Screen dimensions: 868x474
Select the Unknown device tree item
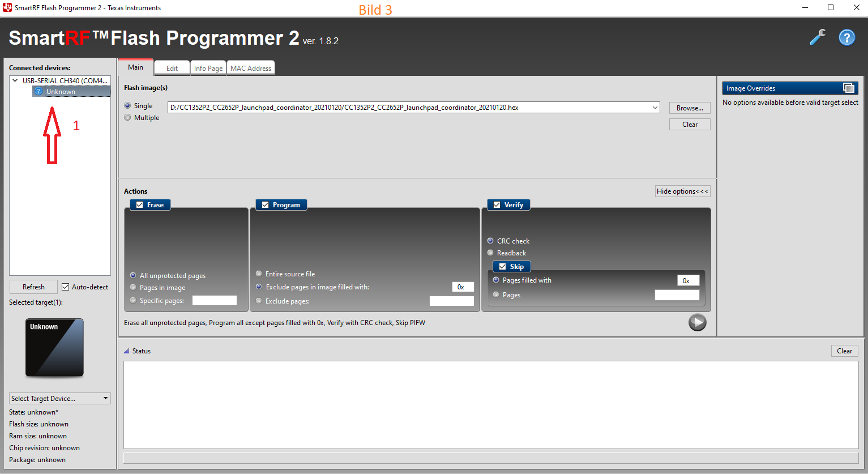pos(71,91)
